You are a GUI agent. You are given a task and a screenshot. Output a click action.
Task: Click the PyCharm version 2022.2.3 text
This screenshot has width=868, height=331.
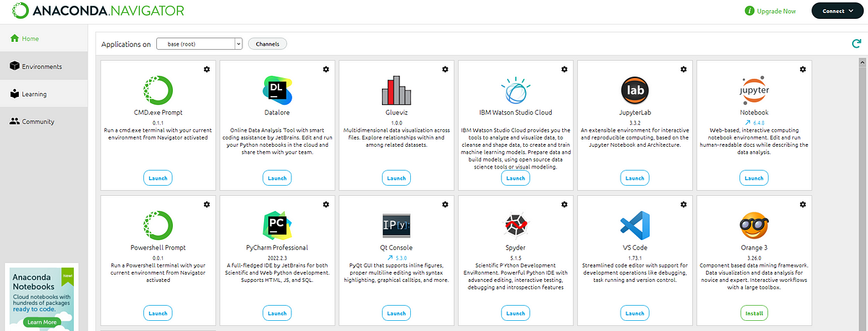[x=276, y=258]
